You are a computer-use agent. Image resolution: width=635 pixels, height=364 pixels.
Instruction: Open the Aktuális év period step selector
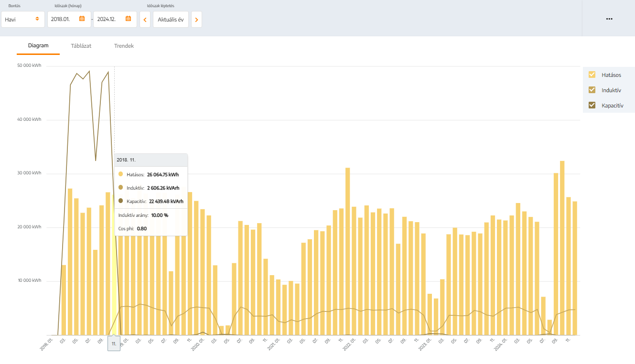[x=171, y=20]
